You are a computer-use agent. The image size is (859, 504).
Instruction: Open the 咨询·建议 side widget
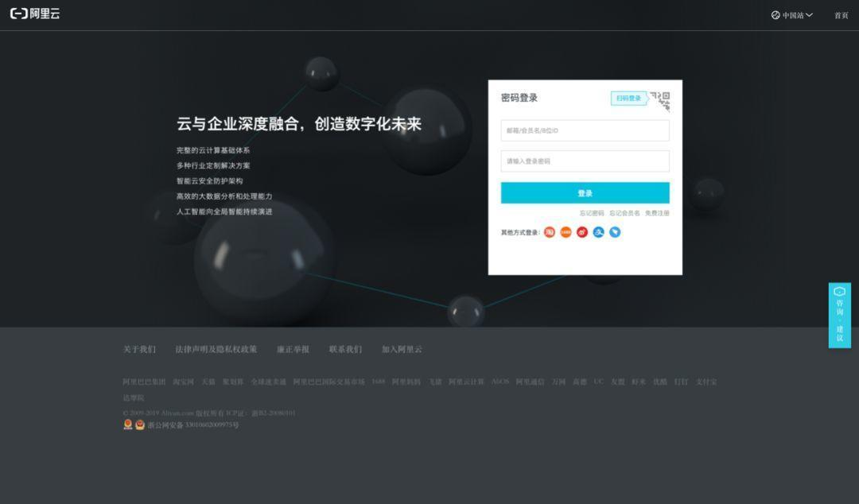pos(839,315)
